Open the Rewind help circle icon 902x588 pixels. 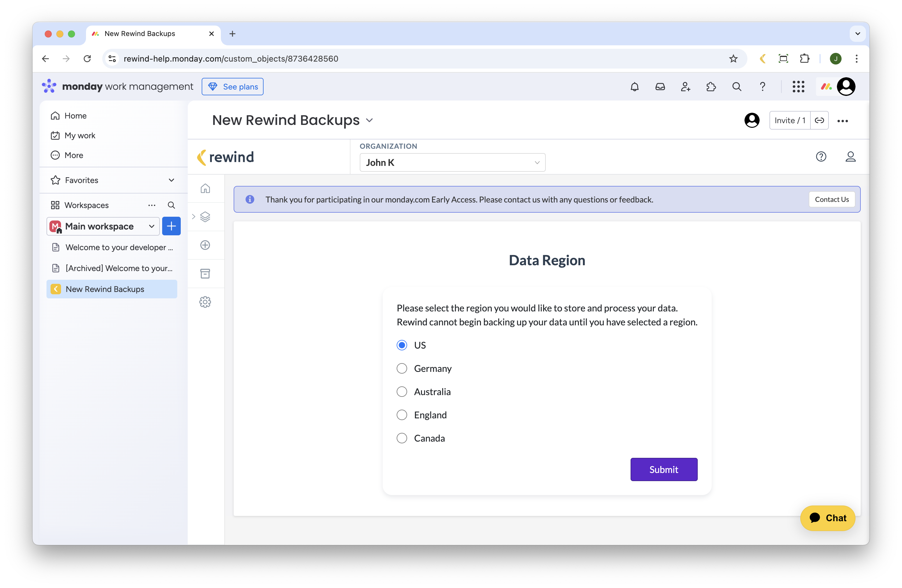821,157
